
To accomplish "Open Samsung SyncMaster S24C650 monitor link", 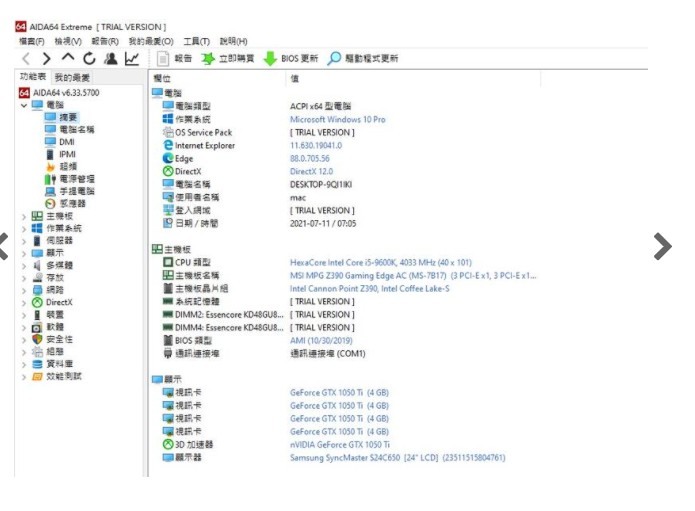I will pos(398,457).
